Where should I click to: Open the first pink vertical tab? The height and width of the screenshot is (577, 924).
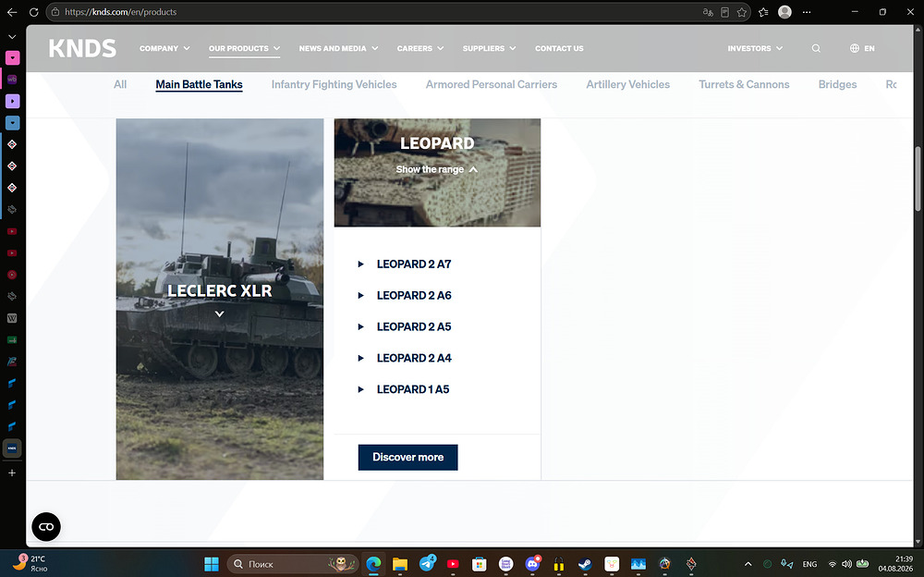[12, 58]
